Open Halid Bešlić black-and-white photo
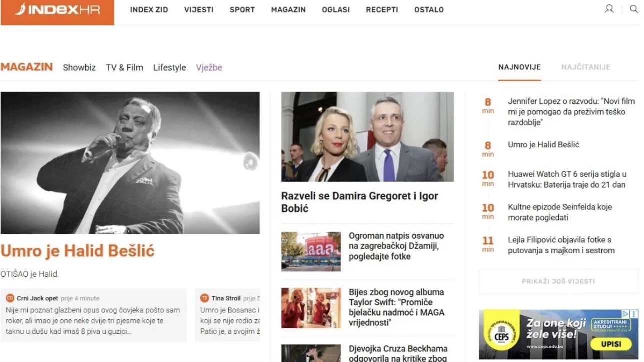Screen dimensions: 644x362 pos(130,162)
